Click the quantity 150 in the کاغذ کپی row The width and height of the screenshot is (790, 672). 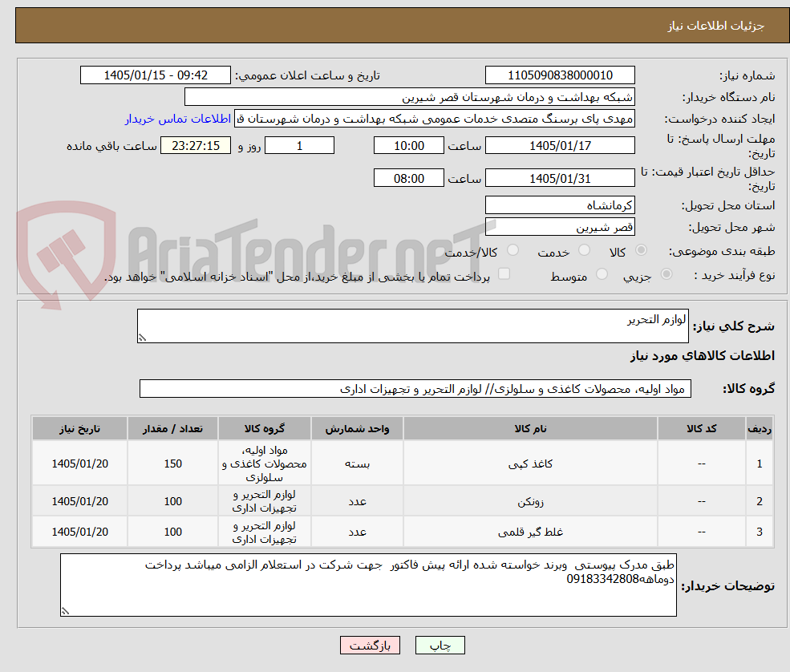pyautogui.click(x=172, y=464)
